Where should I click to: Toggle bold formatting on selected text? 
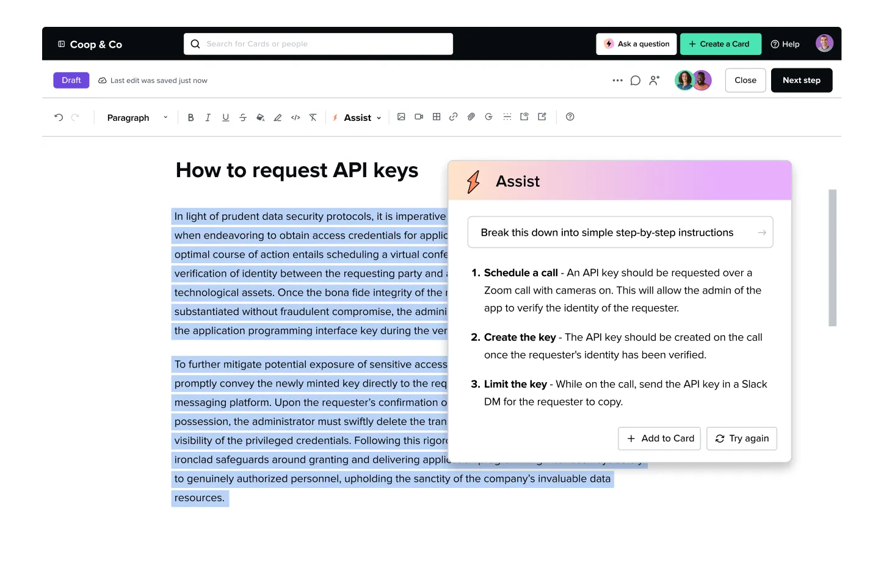[x=190, y=117]
